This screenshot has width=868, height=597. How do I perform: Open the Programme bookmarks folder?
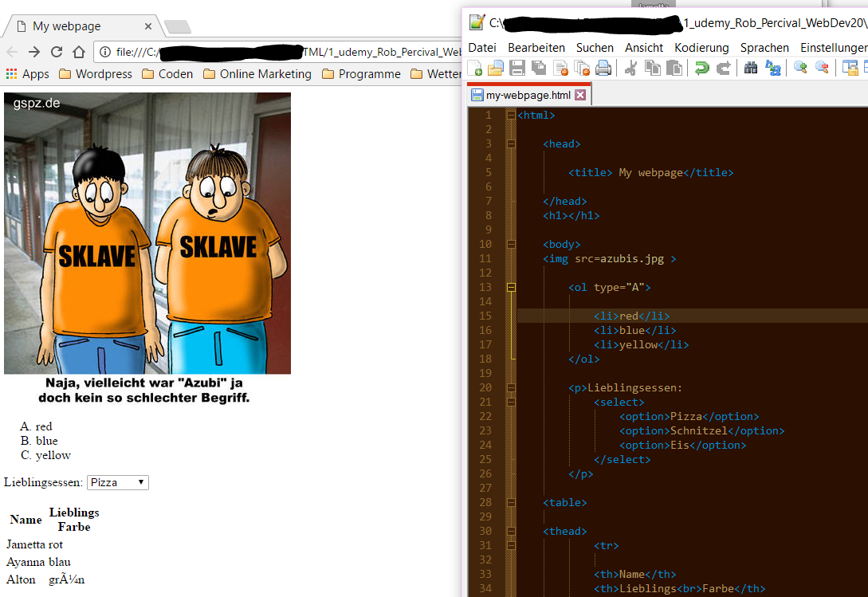tap(362, 73)
